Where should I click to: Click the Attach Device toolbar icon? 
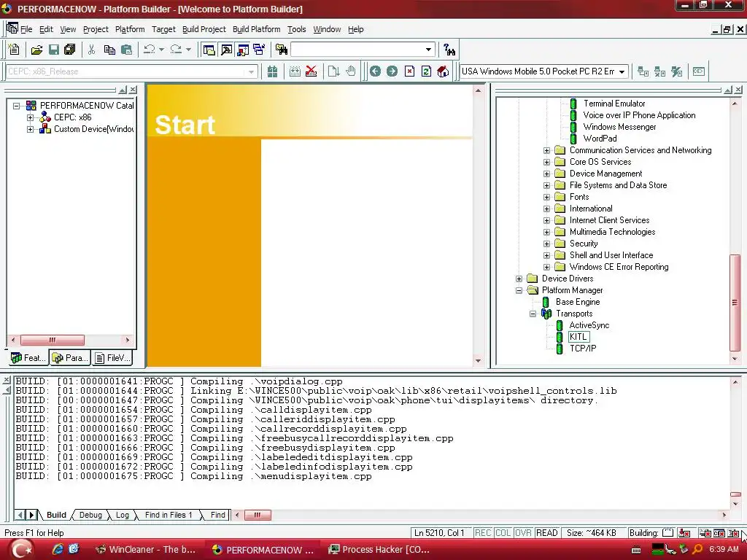[x=643, y=71]
